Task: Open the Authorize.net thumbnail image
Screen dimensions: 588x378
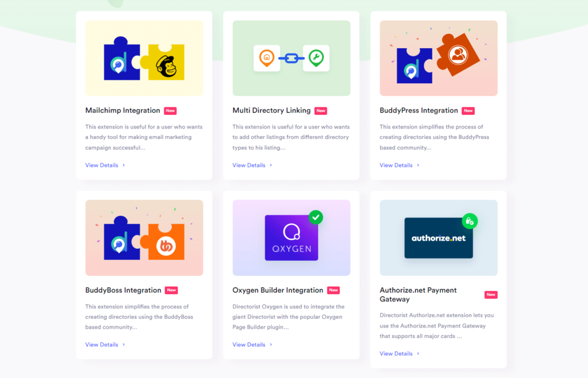Action: pos(438,237)
